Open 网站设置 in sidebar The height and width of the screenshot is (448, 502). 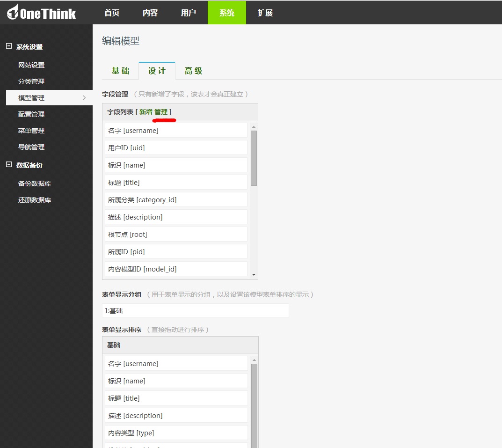click(31, 65)
